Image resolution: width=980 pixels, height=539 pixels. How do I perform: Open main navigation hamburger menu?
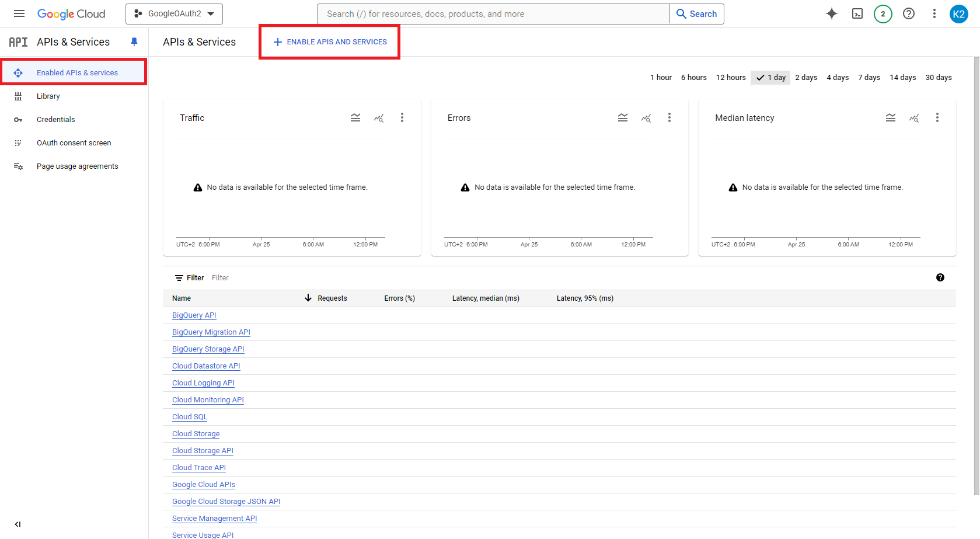pos(19,14)
